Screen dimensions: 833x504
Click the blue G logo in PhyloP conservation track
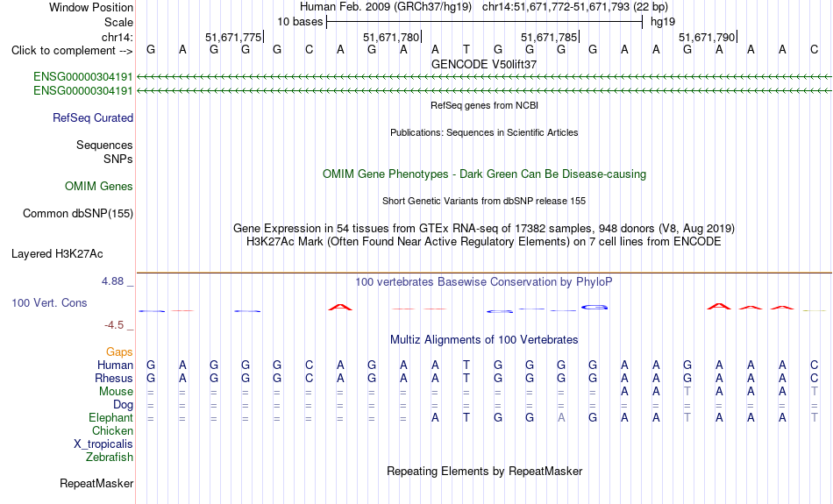tap(594, 307)
